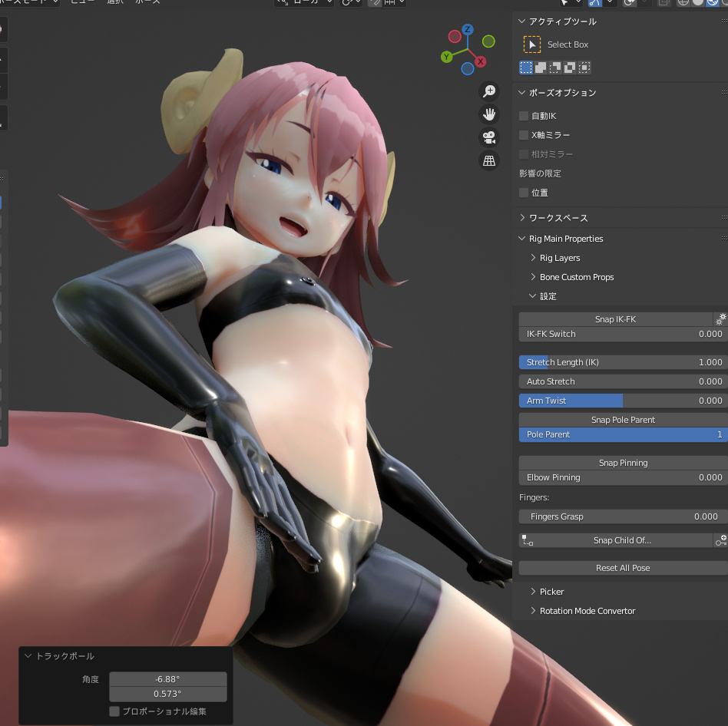Click the Fingers Grasp slider

click(623, 516)
